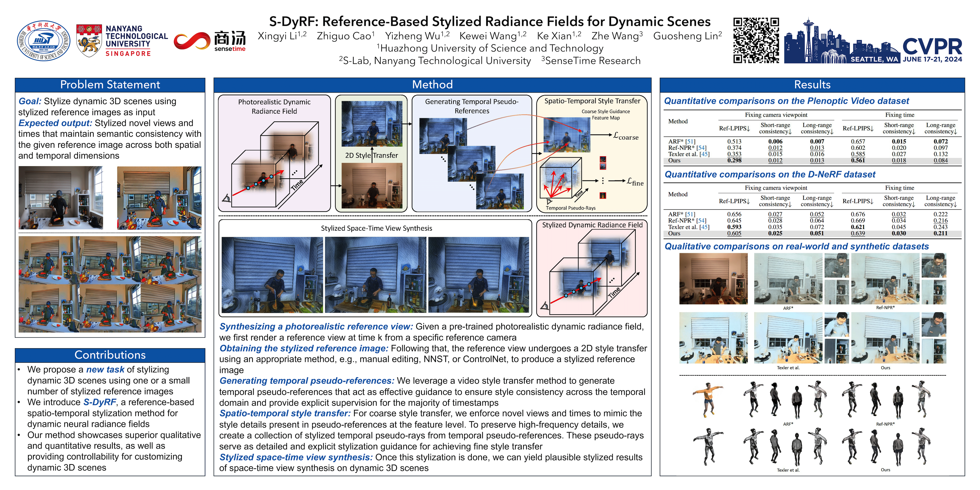Click the first Stylized Space-Time View Synthesis image
This screenshot has width=980, height=490.
click(x=272, y=275)
